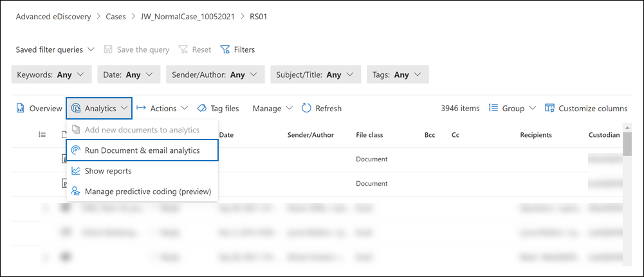Click the Overview chart icon
644x277 pixels.
(20, 109)
